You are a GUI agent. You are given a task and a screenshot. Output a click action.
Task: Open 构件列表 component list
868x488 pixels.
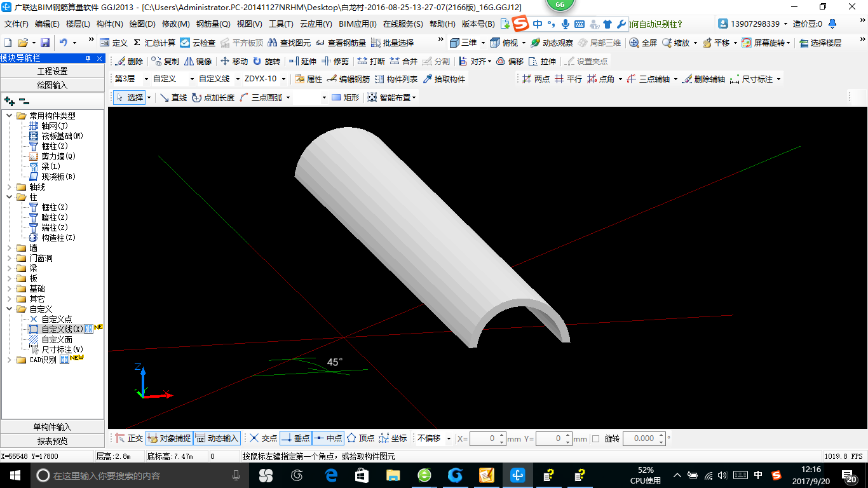click(x=397, y=79)
